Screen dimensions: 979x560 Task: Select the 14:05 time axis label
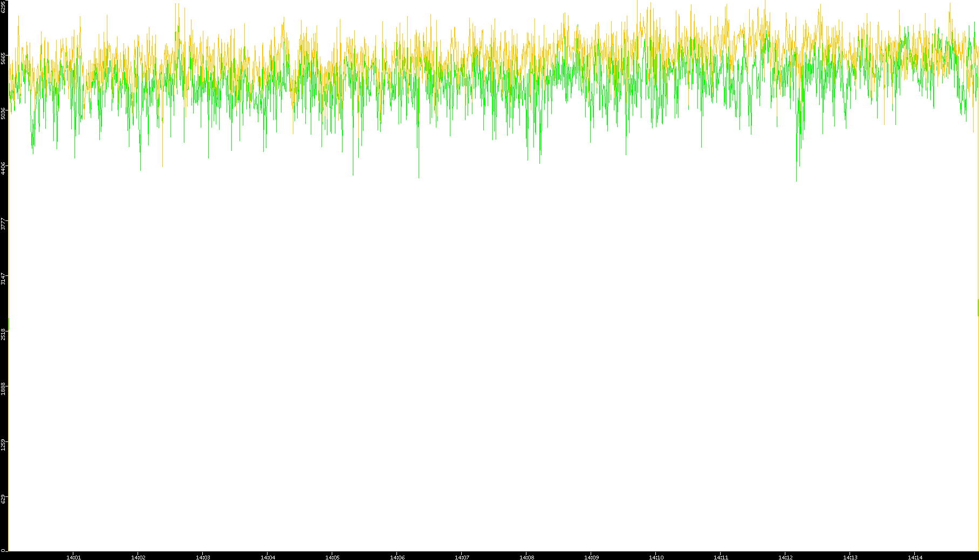click(x=332, y=557)
